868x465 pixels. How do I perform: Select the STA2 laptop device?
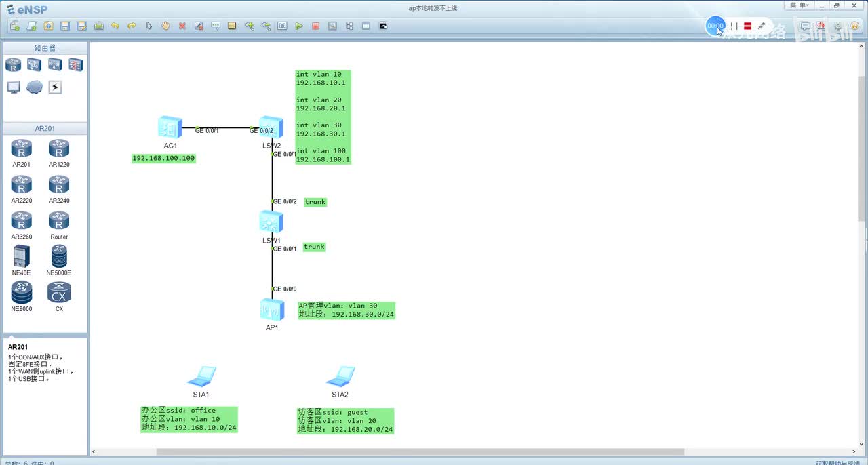pyautogui.click(x=340, y=377)
